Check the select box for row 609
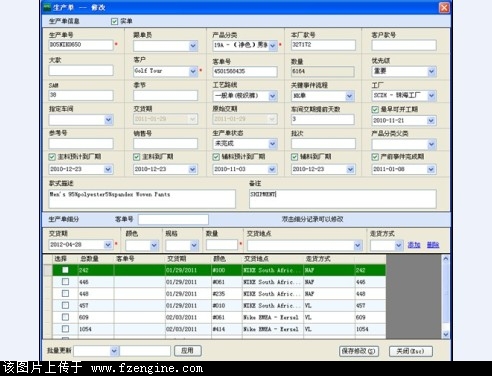The width and height of the screenshot is (492, 376). click(x=65, y=317)
